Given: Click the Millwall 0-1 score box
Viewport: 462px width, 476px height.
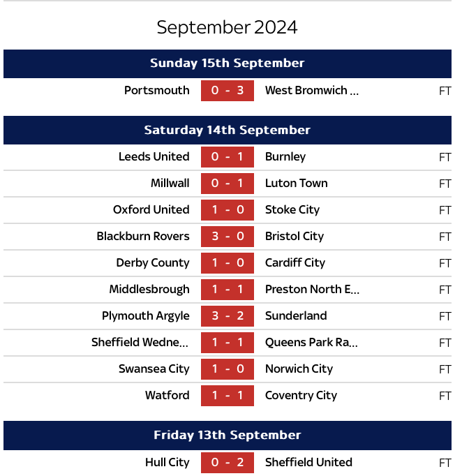Looking at the screenshot, I should pos(228,184).
